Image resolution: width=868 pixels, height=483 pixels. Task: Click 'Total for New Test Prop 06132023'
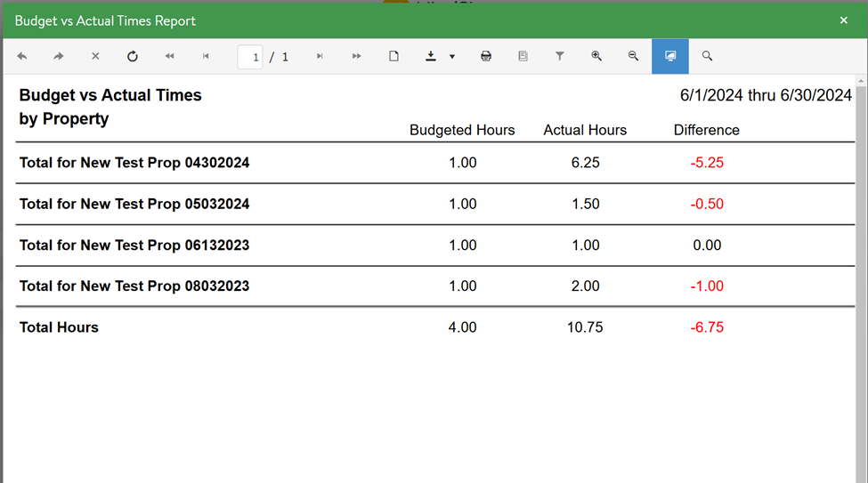point(134,246)
